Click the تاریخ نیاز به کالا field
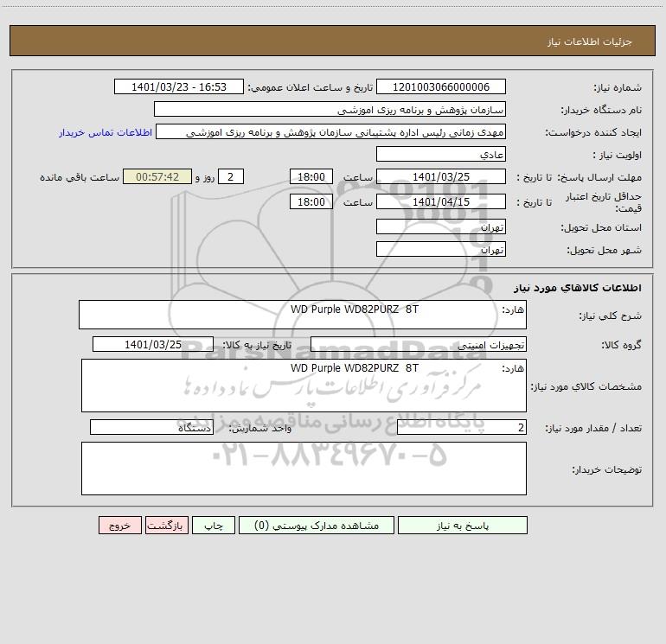The image size is (666, 644). 153,344
